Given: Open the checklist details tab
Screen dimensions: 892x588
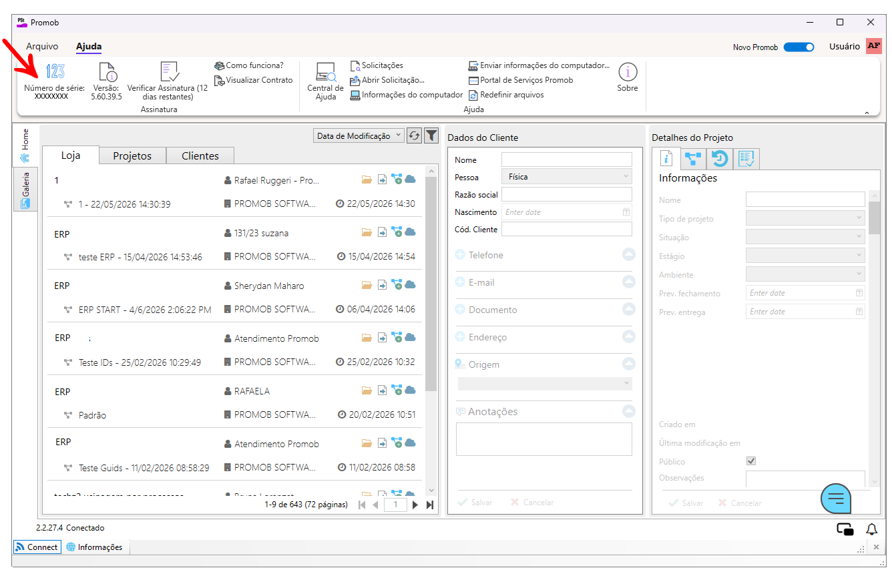Looking at the screenshot, I should point(746,159).
